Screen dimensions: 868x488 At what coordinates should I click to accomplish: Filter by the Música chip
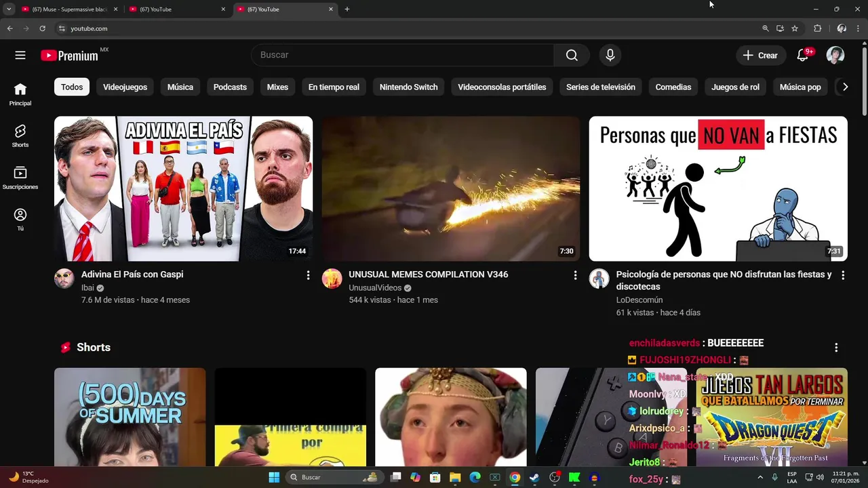(180, 87)
